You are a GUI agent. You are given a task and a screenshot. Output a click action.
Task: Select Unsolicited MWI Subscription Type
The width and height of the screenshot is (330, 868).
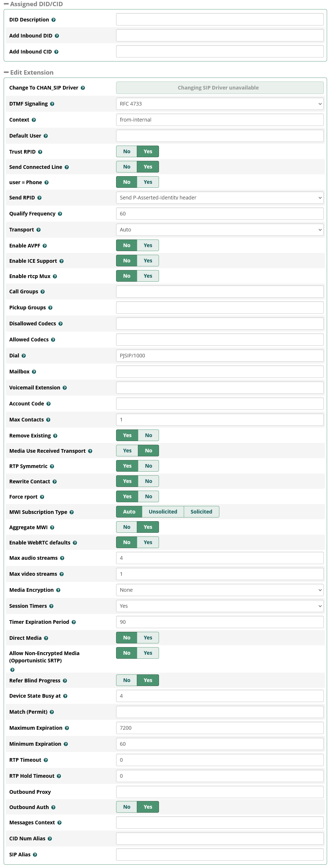tap(163, 512)
